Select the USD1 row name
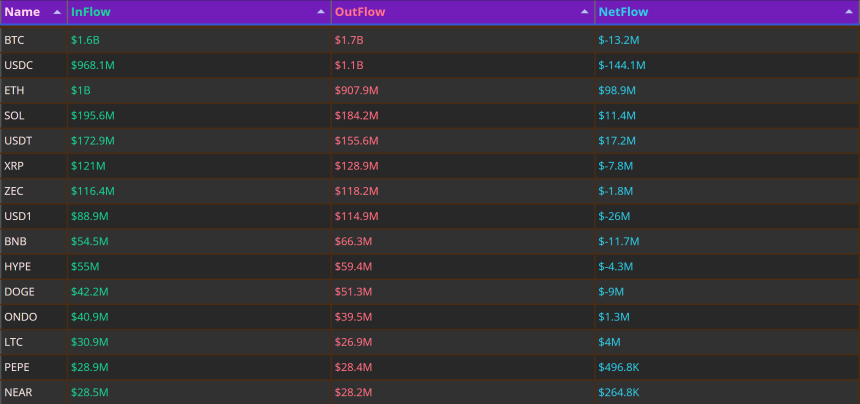The image size is (860, 404). tap(18, 217)
